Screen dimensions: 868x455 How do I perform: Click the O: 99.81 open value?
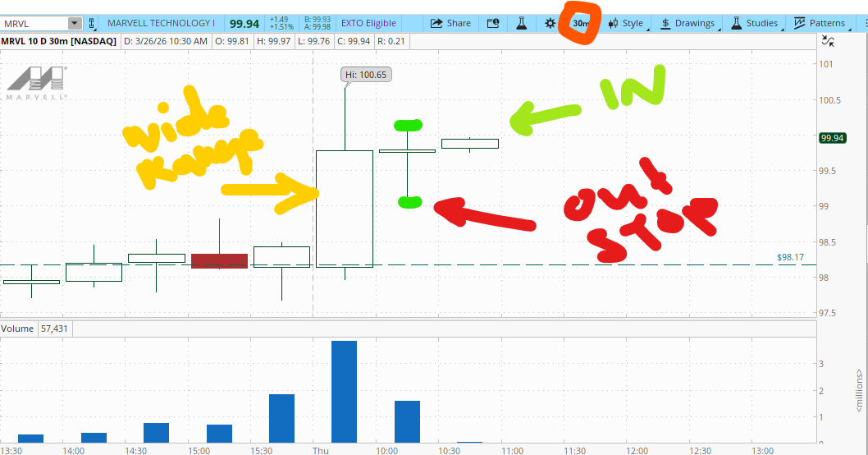[232, 41]
